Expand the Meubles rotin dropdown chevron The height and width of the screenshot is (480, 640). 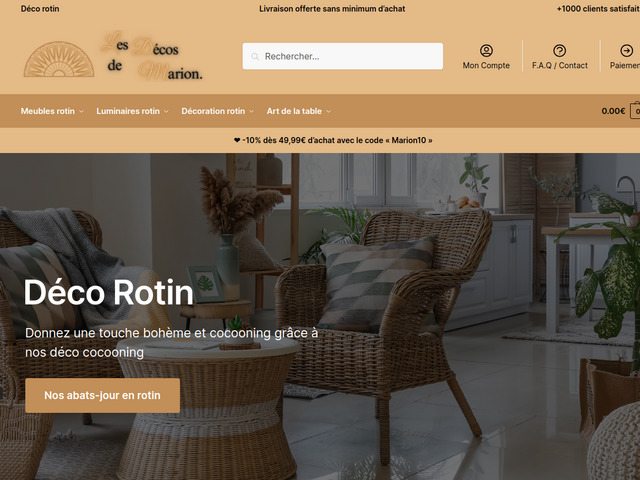[81, 111]
